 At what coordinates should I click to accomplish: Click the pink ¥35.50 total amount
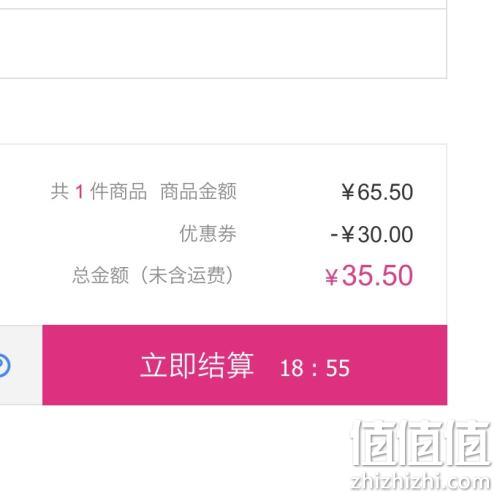369,275
